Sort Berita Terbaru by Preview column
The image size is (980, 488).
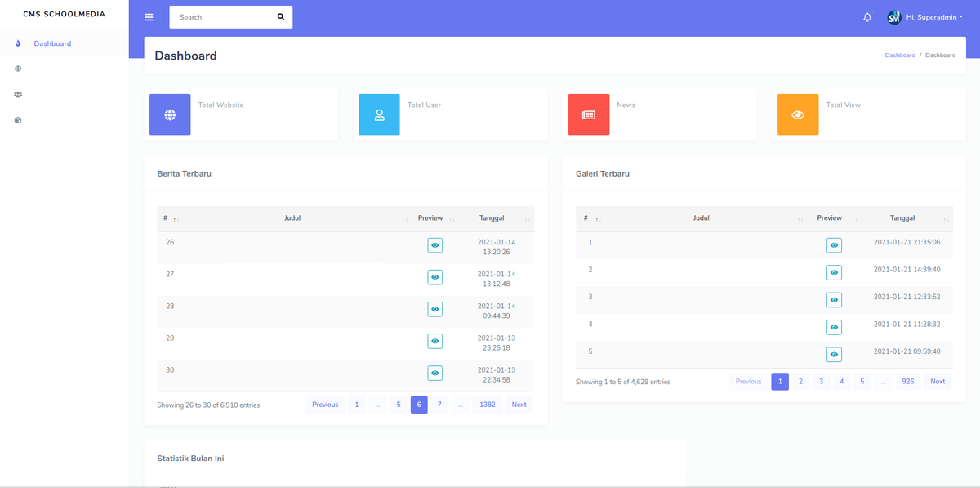pos(435,218)
